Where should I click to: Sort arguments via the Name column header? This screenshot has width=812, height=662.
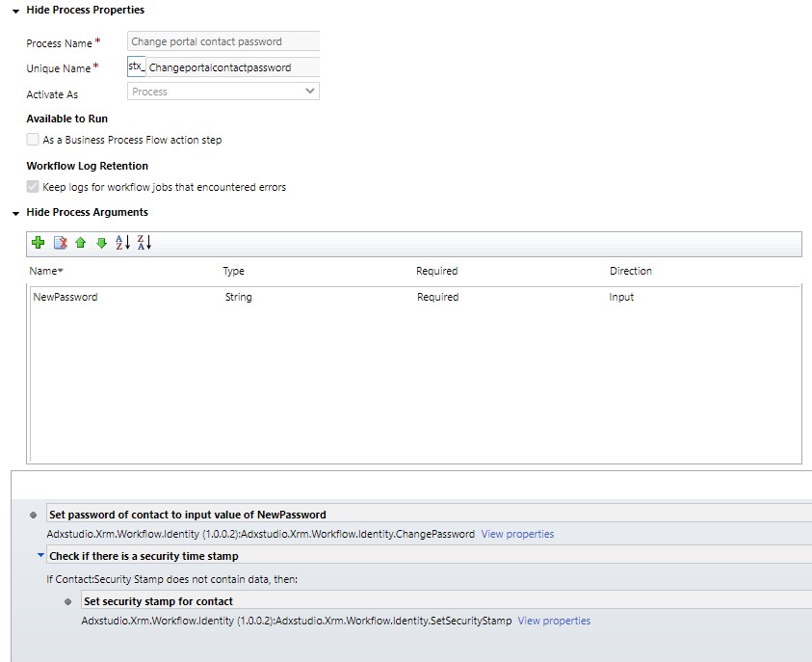coord(43,271)
